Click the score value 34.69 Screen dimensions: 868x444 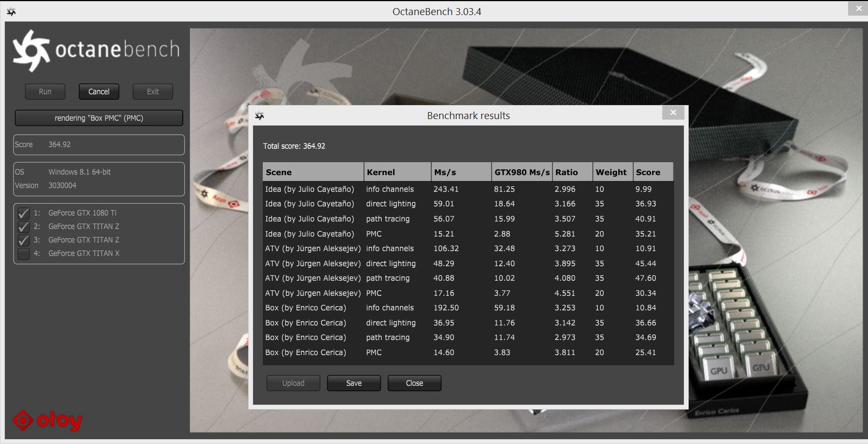646,337
